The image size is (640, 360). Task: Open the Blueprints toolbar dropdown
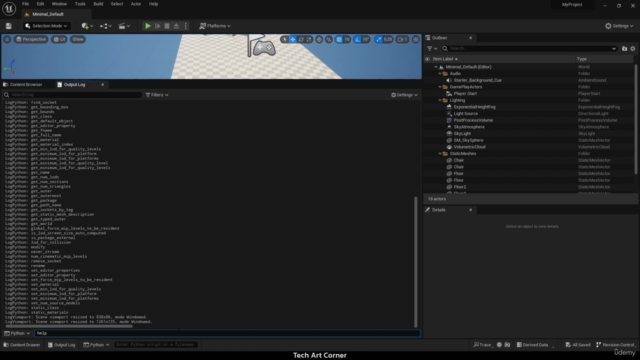(106, 26)
